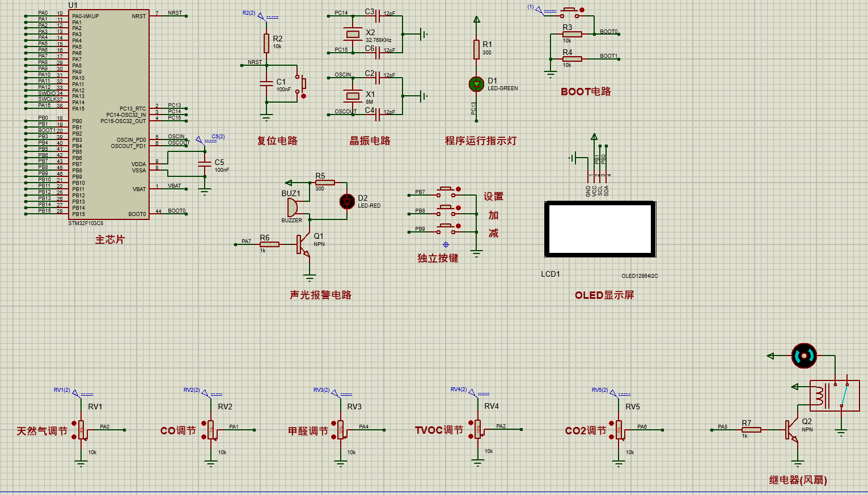
Task: Select NPN transistor Q2
Action: pyautogui.click(x=792, y=430)
